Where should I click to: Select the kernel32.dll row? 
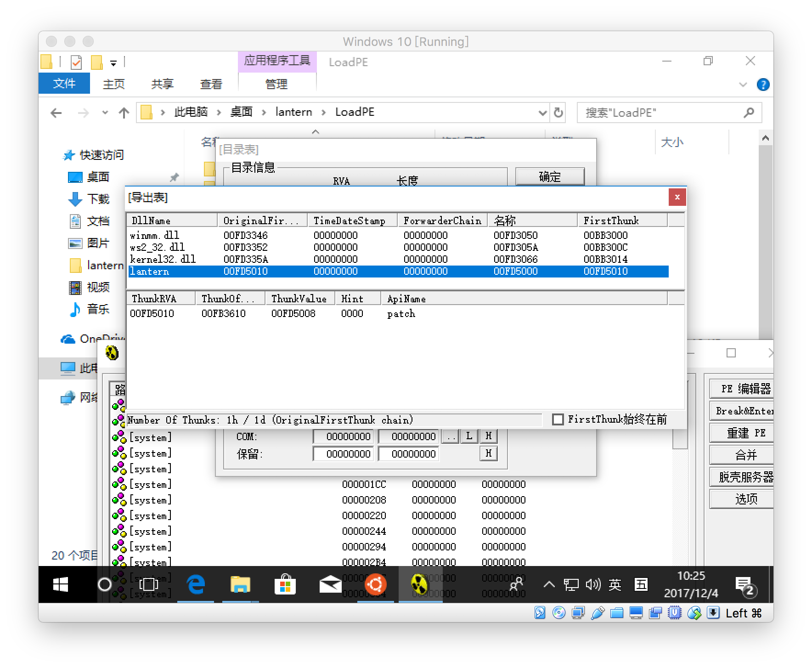398,259
